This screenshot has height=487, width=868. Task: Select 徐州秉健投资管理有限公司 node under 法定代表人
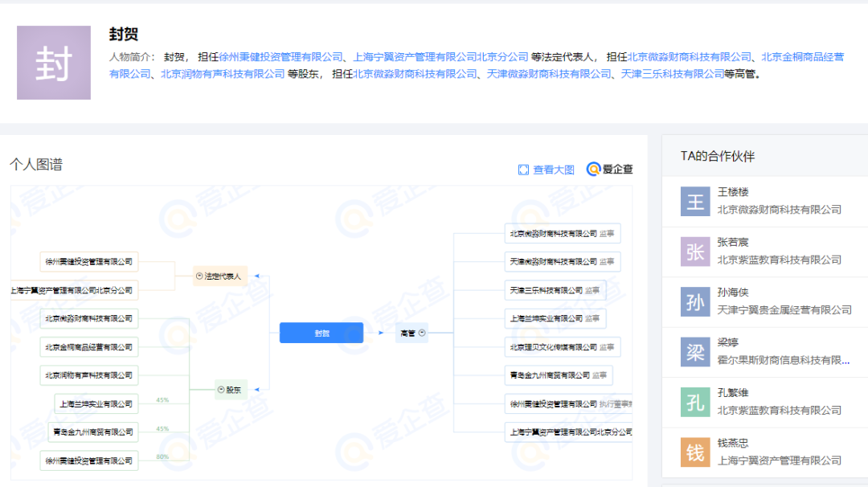[x=89, y=262]
